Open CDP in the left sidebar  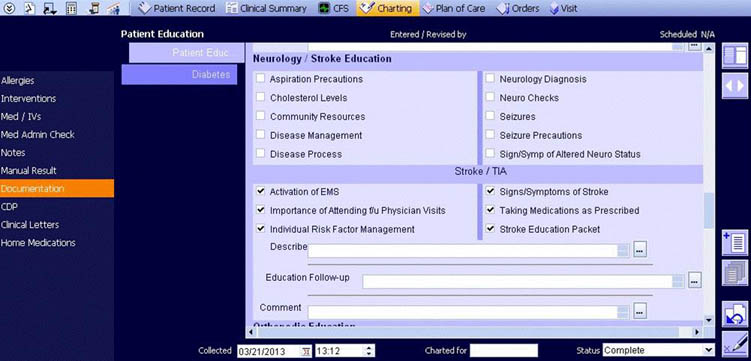(x=9, y=206)
